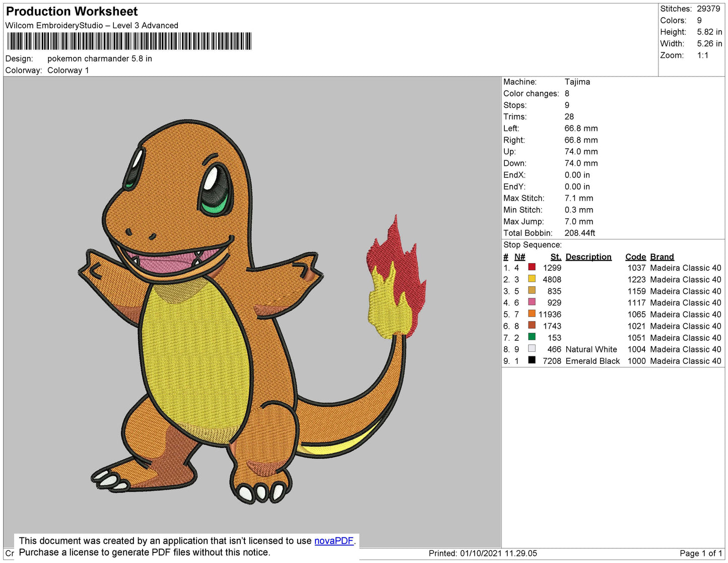Viewport: 728px width, 563px height.
Task: Click stitch count 11936 in stop sequence
Action: pos(550,314)
